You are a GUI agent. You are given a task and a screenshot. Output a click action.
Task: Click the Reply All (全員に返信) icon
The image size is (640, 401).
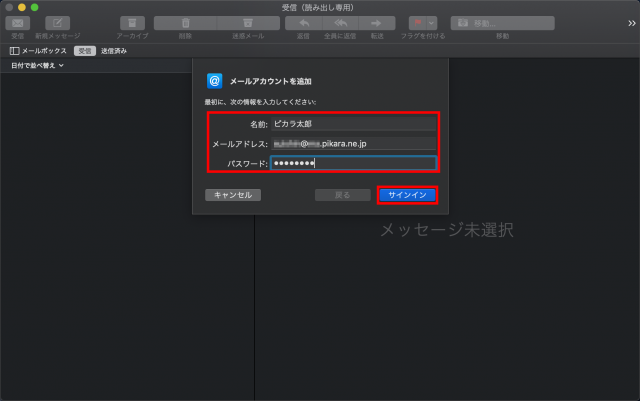point(339,23)
